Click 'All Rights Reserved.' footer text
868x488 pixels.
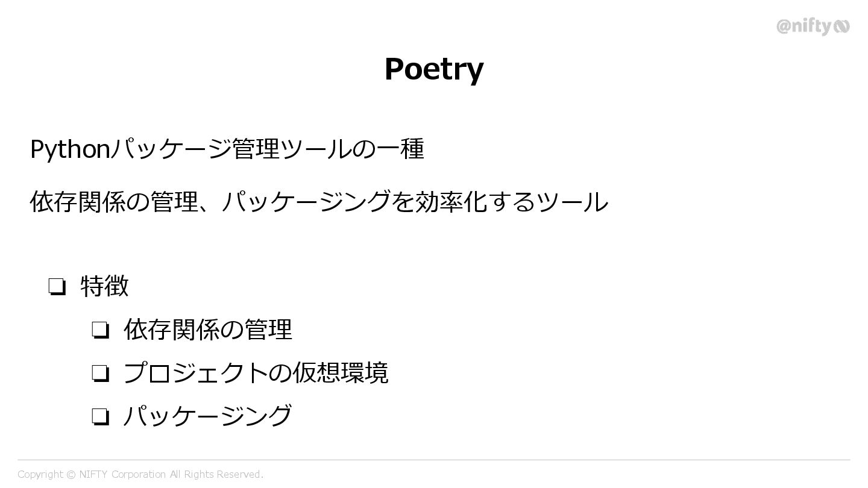216,475
